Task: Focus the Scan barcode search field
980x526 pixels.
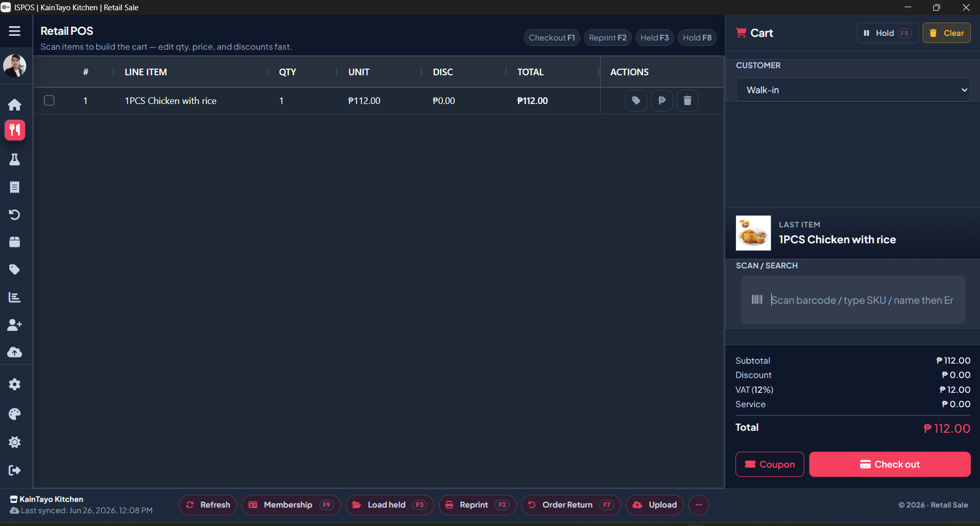Action: pyautogui.click(x=853, y=300)
